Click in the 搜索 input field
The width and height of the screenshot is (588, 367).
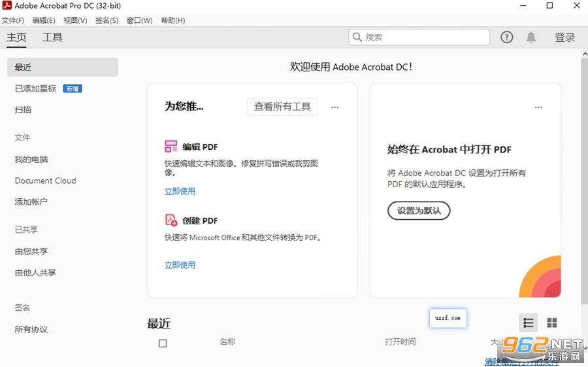(x=419, y=37)
